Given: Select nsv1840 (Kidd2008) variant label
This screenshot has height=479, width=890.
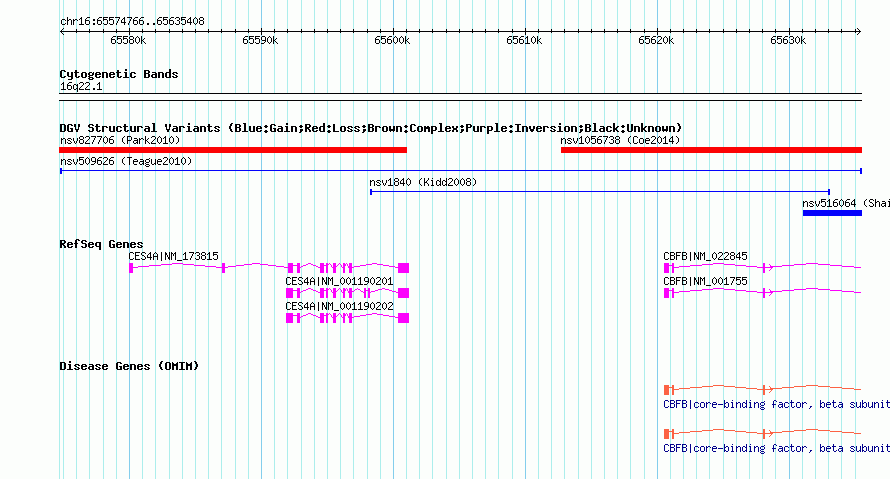Looking at the screenshot, I should tap(423, 182).
